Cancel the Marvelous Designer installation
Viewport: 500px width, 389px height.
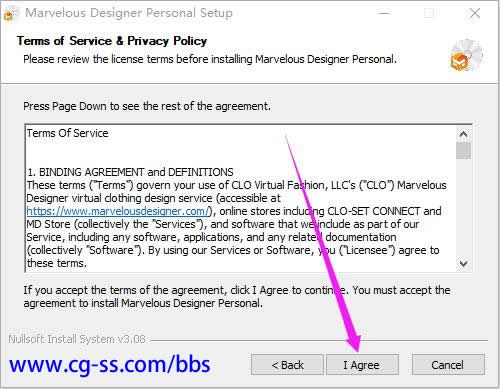tap(448, 365)
